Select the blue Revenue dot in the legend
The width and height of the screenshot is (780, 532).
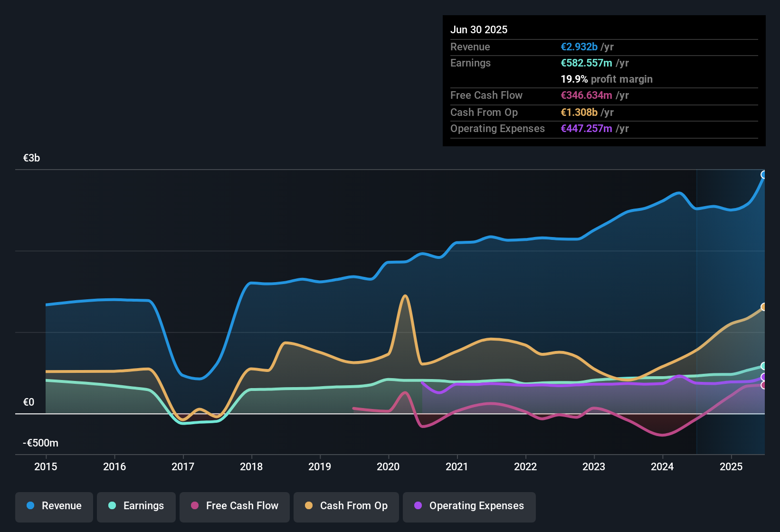pos(29,506)
